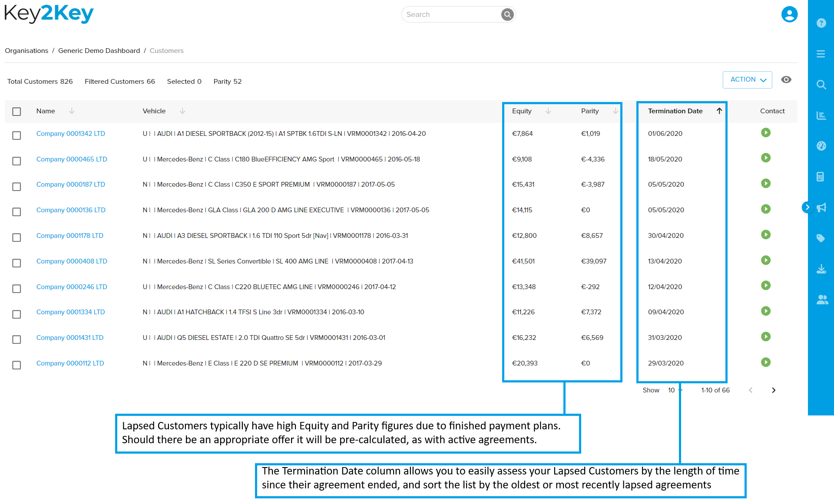The width and height of the screenshot is (834, 504).
Task: Click contact play icon for Company 0001334 LTD
Action: [x=766, y=311]
